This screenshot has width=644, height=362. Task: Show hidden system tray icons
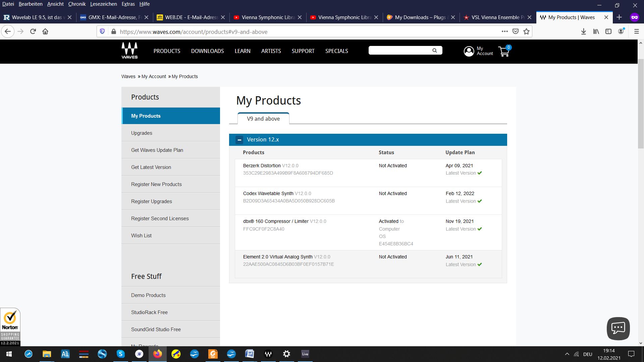(x=567, y=354)
